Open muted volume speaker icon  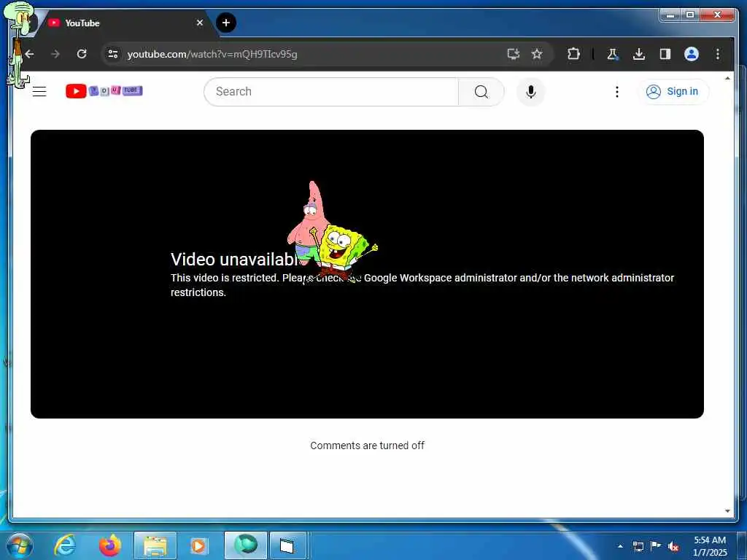click(x=673, y=546)
